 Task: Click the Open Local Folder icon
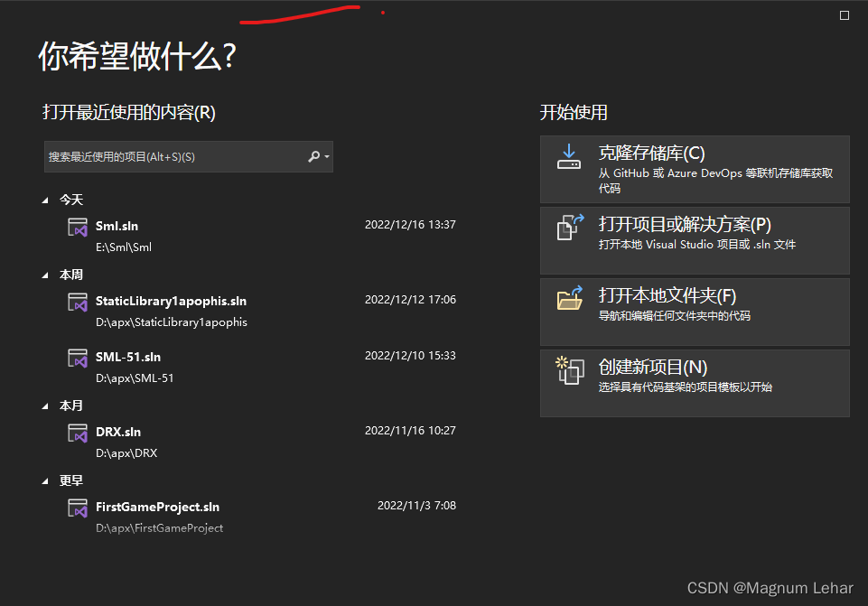click(570, 298)
